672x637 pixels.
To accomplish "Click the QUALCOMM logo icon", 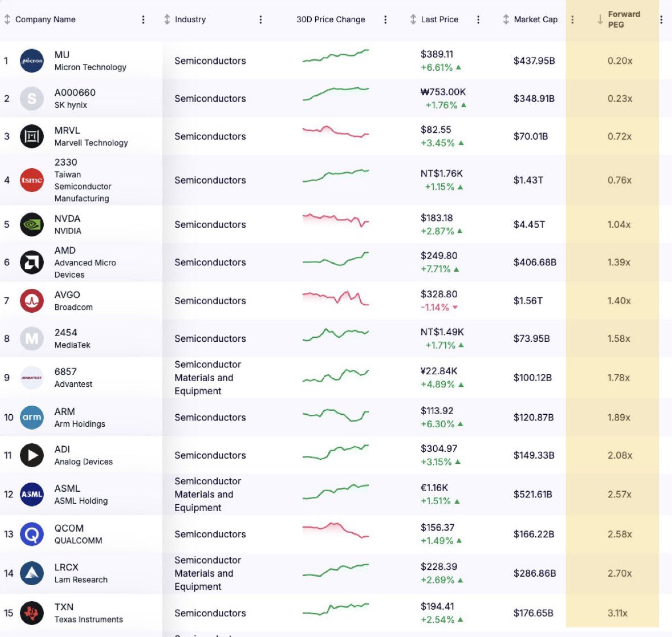I will click(x=32, y=534).
